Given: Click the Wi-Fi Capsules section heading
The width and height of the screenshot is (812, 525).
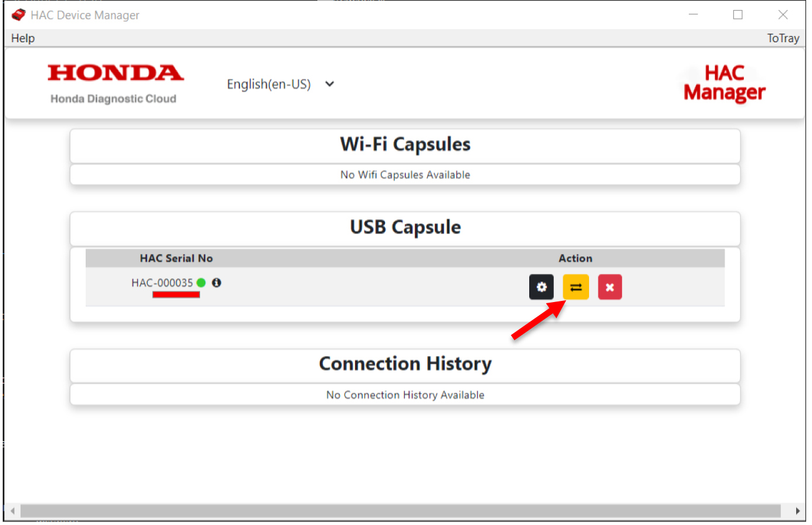Looking at the screenshot, I should 405,144.
